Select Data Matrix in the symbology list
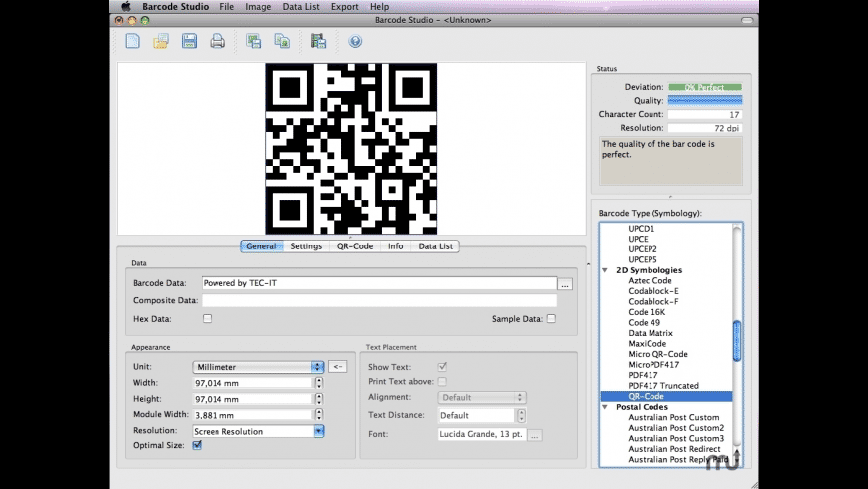Screen dimensions: 868x489 point(649,333)
